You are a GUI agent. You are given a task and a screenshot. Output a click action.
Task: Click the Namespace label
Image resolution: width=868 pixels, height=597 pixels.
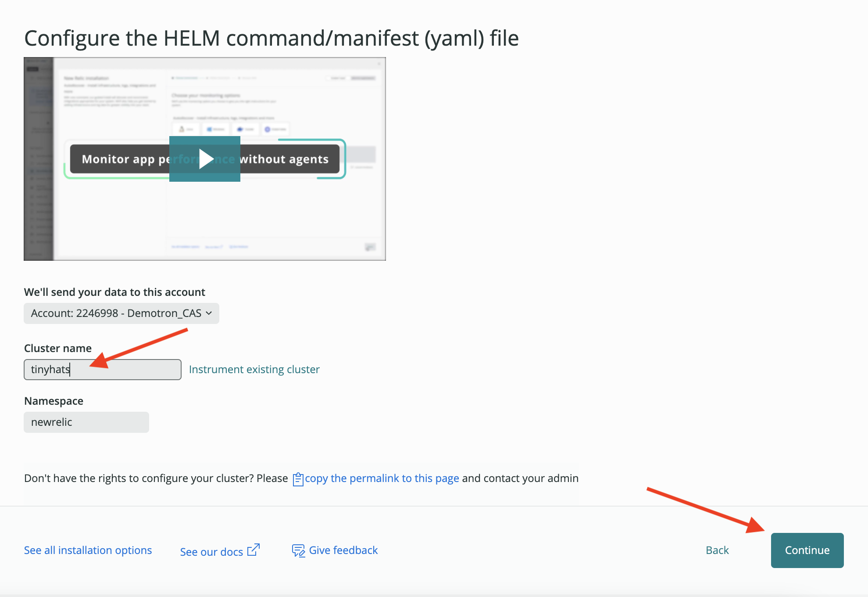pos(54,401)
